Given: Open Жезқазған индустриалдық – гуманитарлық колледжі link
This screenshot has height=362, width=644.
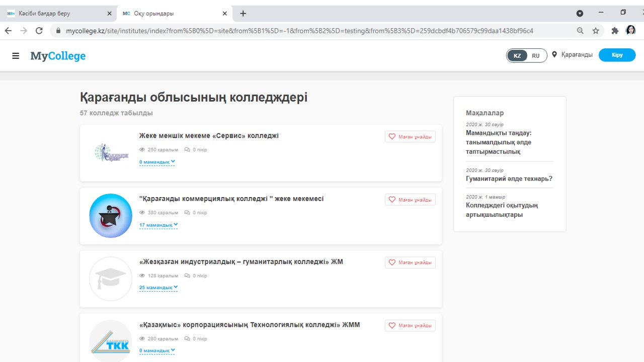Looking at the screenshot, I should click(x=241, y=262).
